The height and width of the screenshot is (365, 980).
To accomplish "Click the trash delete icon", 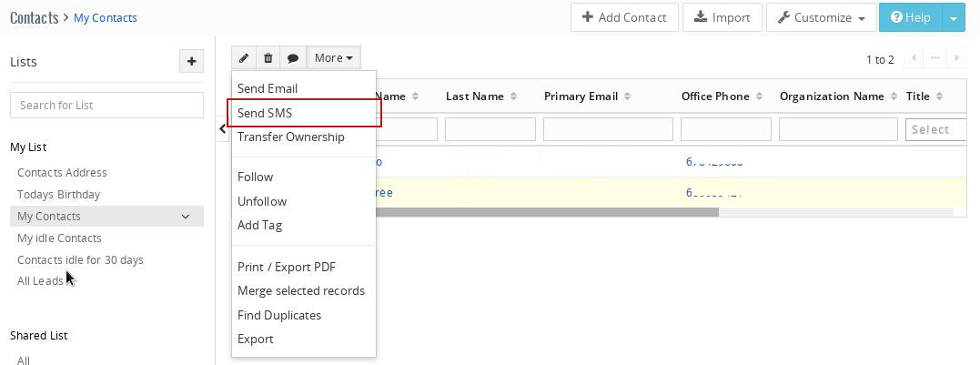I will (268, 58).
